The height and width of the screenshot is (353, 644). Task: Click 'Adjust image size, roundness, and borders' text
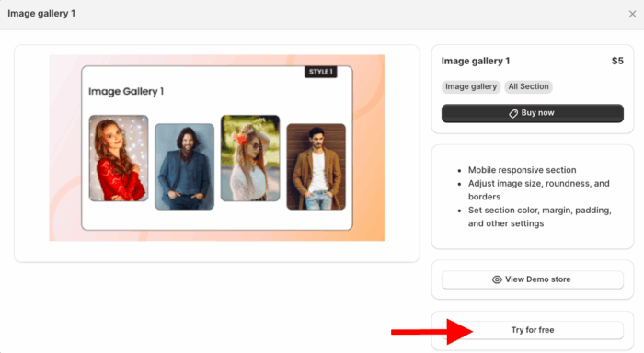(x=538, y=190)
